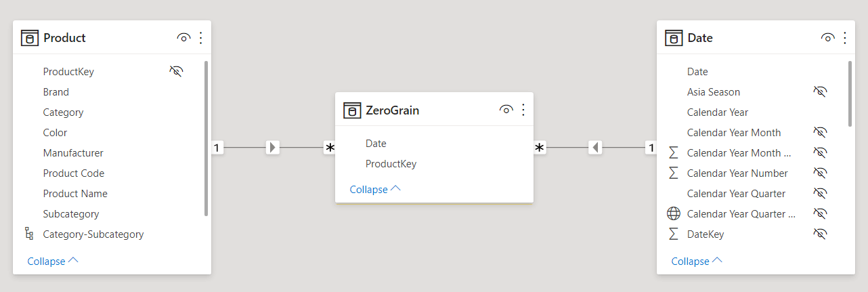Toggle visibility of the Product table
This screenshot has width=868, height=292.
click(x=183, y=38)
